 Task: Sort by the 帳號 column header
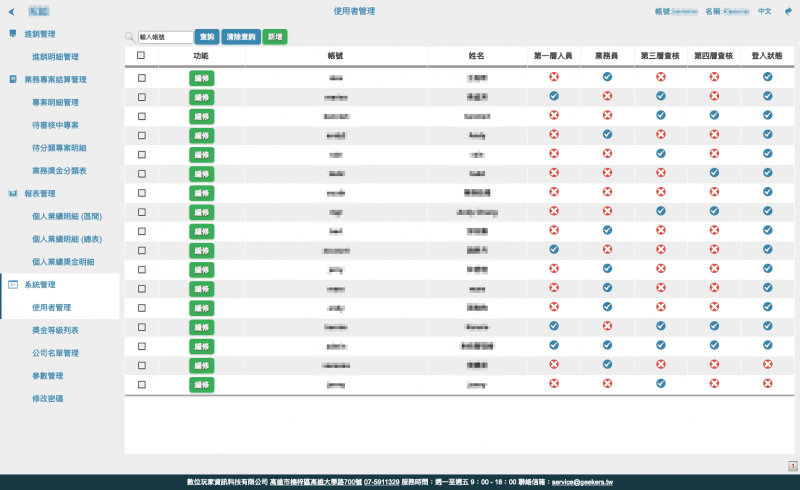(335, 56)
